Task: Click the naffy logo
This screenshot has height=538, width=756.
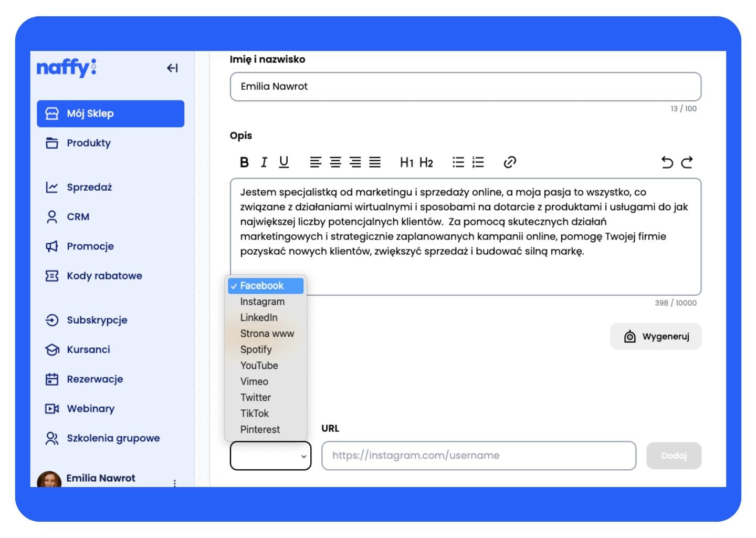Action: pyautogui.click(x=66, y=68)
